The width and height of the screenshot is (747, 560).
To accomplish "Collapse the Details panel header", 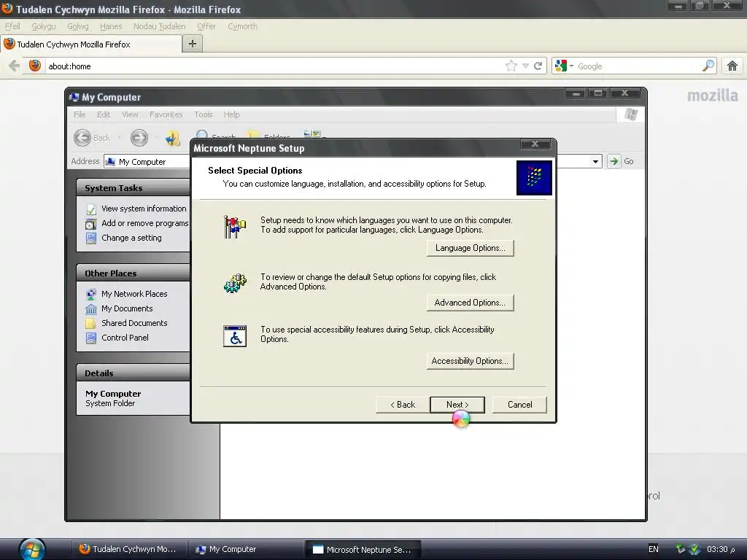I will [133, 373].
